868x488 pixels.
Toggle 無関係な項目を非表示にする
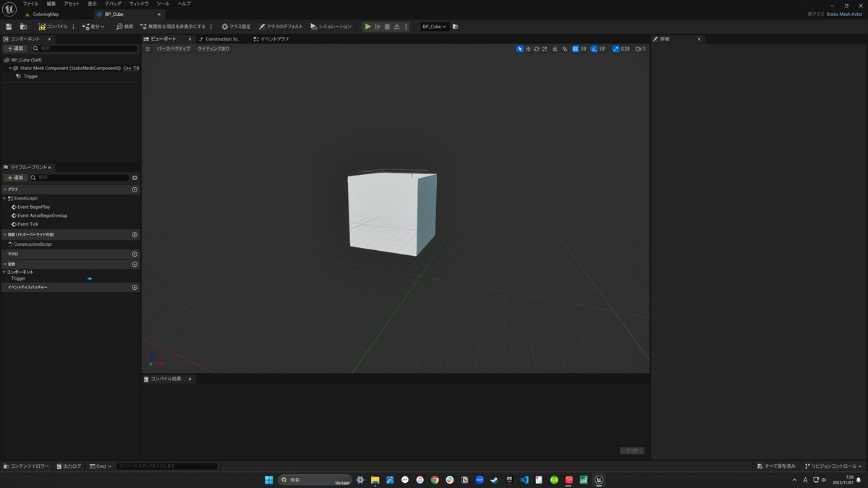click(x=172, y=27)
